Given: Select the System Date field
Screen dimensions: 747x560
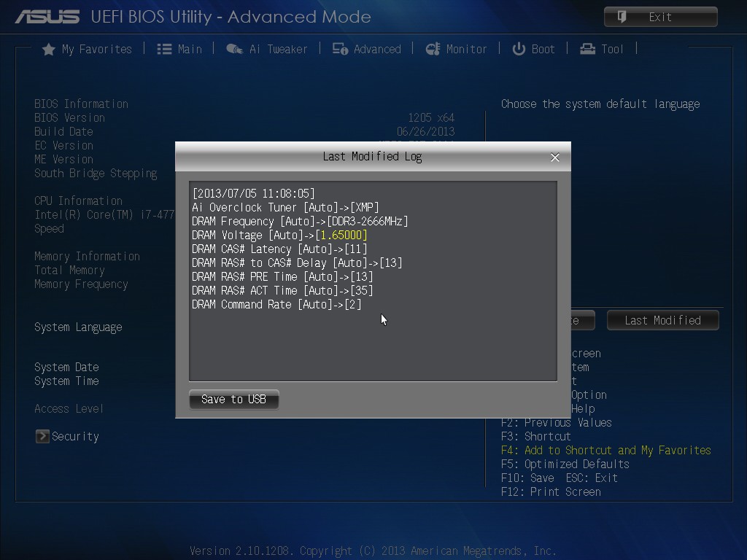Looking at the screenshot, I should [x=66, y=367].
